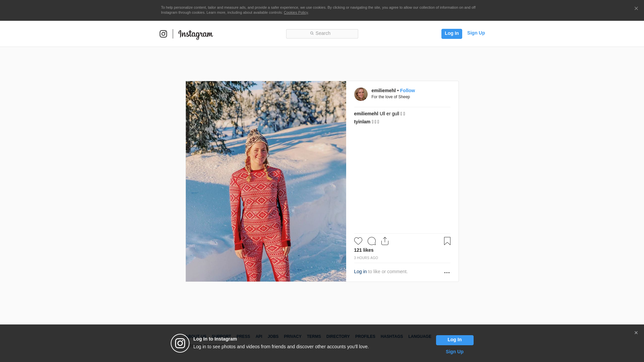Open the DIRECTORY footer link
The image size is (644, 362).
pos(338,337)
